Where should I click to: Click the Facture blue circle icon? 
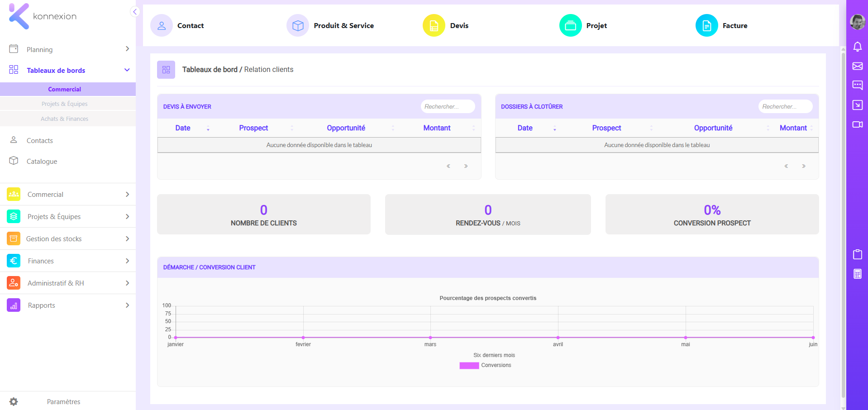pyautogui.click(x=706, y=25)
